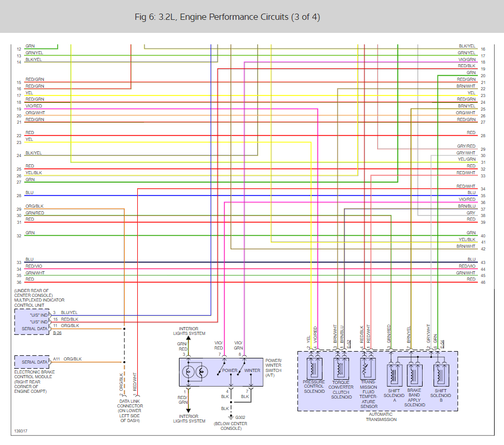Screen dimensions: 504x445
Task: Click the INTERIOR LIGHTS SYSTEM label above the switch
Action: pyautogui.click(x=189, y=331)
